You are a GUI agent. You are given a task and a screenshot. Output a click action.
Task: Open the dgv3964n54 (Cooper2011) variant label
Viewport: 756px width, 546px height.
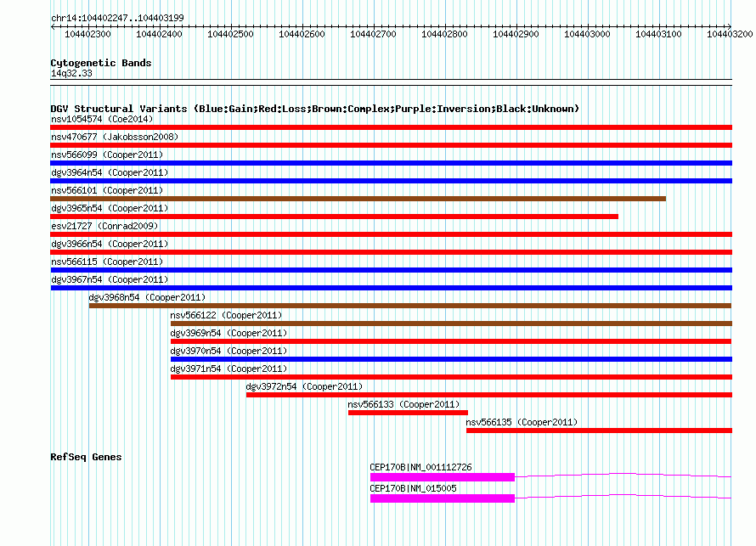pos(110,172)
